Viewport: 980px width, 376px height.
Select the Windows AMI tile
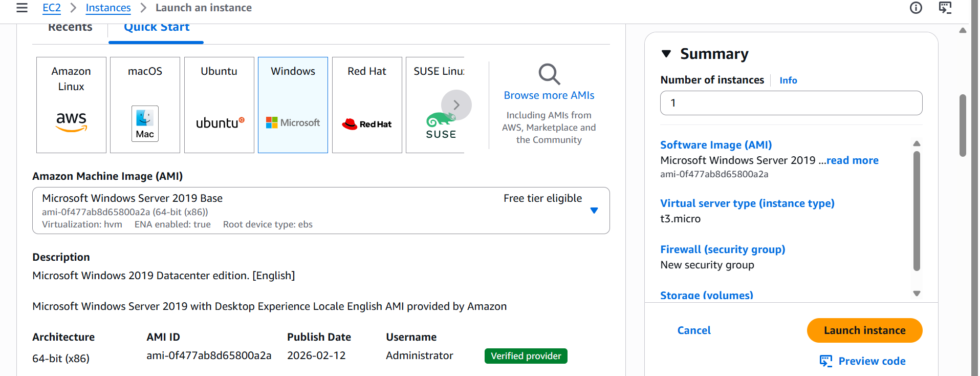[x=293, y=105]
